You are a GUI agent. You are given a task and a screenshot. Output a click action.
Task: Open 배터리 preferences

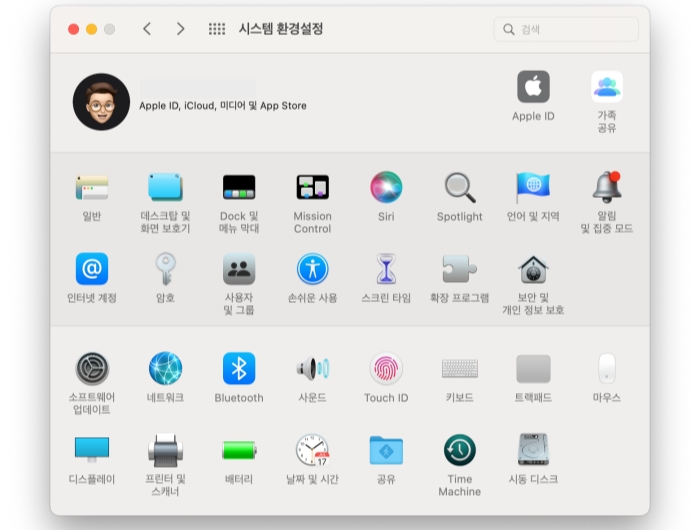coord(239,450)
